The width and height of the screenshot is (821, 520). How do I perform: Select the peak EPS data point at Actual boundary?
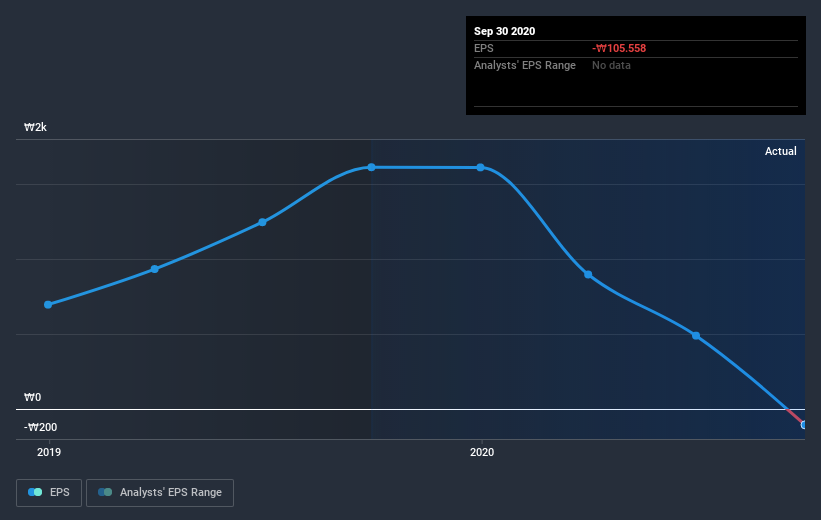click(x=371, y=167)
